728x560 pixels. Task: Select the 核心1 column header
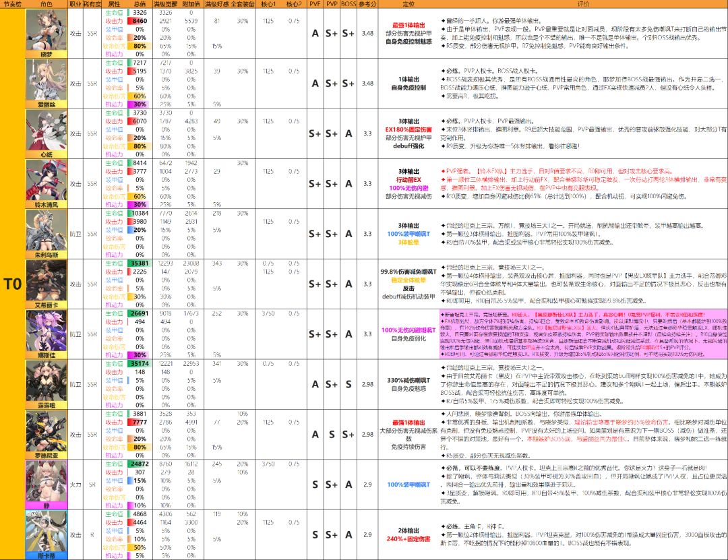268,4
